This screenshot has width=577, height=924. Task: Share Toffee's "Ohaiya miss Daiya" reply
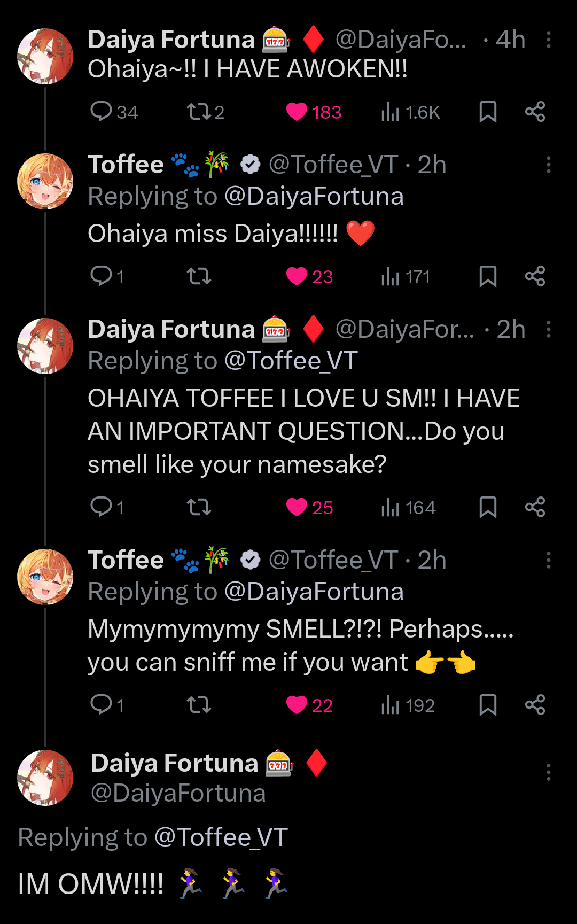point(535,276)
